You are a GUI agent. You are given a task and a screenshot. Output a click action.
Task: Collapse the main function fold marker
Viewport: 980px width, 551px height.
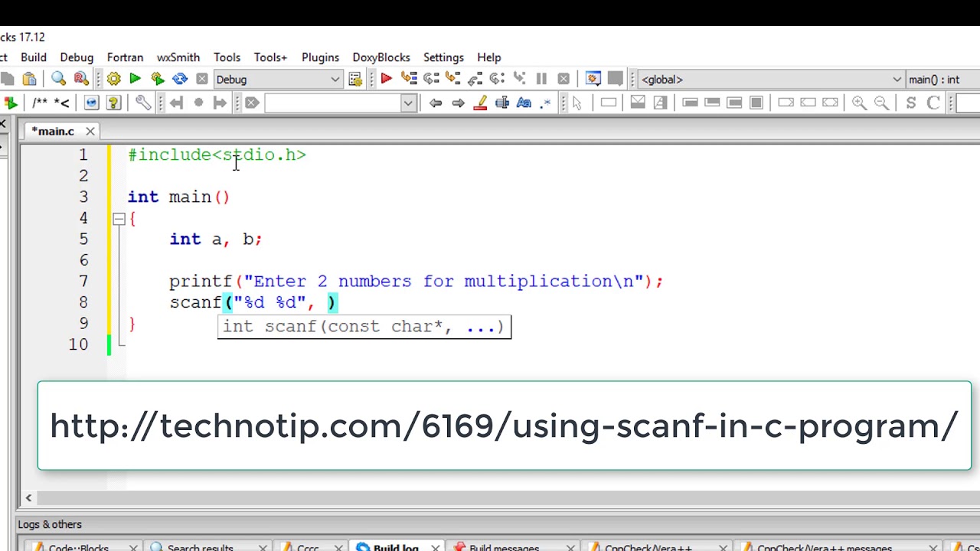[119, 219]
